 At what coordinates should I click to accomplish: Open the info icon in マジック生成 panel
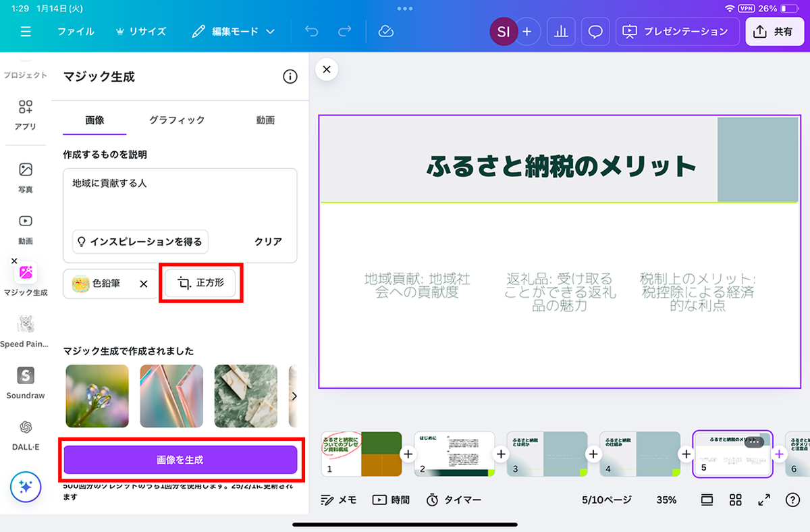click(290, 77)
